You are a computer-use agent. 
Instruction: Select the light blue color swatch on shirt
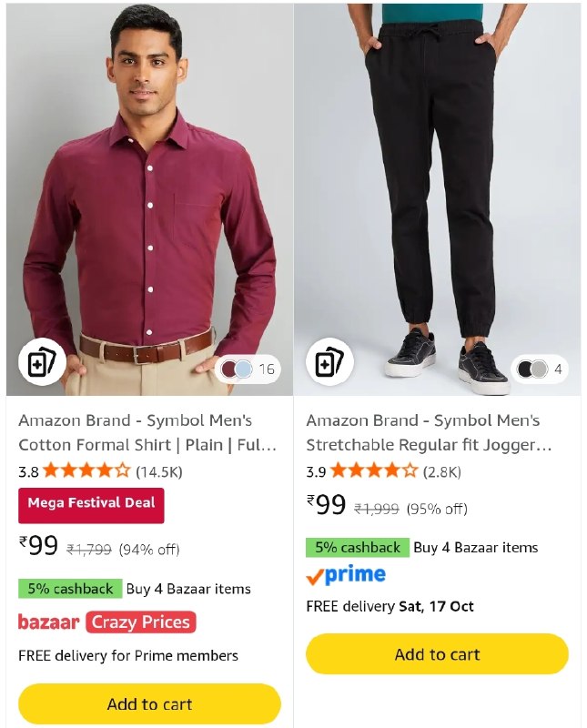coord(243,369)
